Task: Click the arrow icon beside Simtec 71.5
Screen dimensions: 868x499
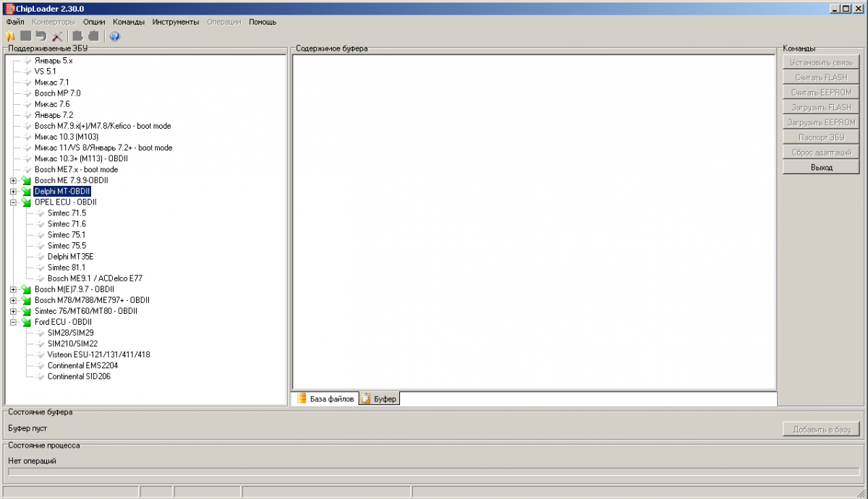Action: click(41, 213)
